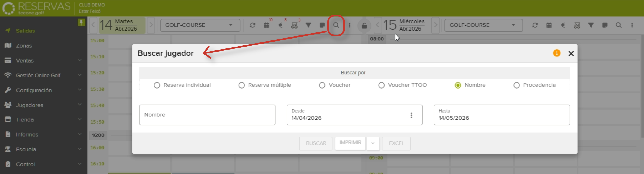The image size is (644, 174).
Task: Close the Buscar jugador dialog
Action: pyautogui.click(x=571, y=53)
